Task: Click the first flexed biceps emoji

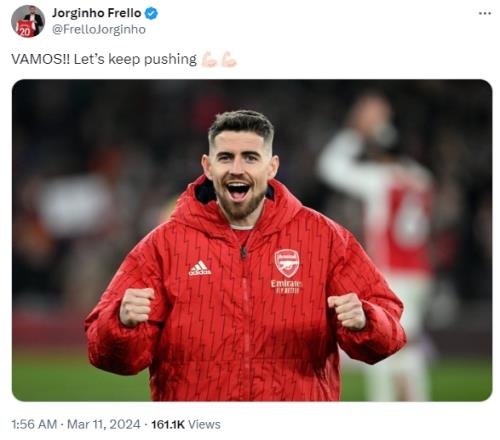Action: point(209,59)
